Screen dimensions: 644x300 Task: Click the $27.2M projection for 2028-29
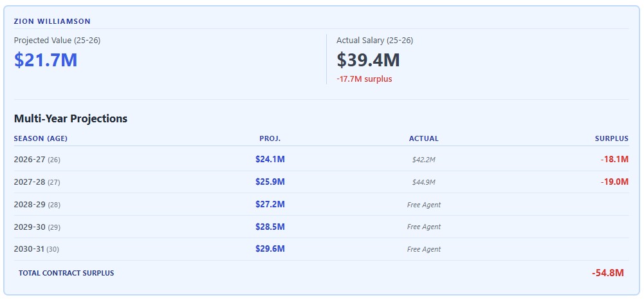click(270, 204)
